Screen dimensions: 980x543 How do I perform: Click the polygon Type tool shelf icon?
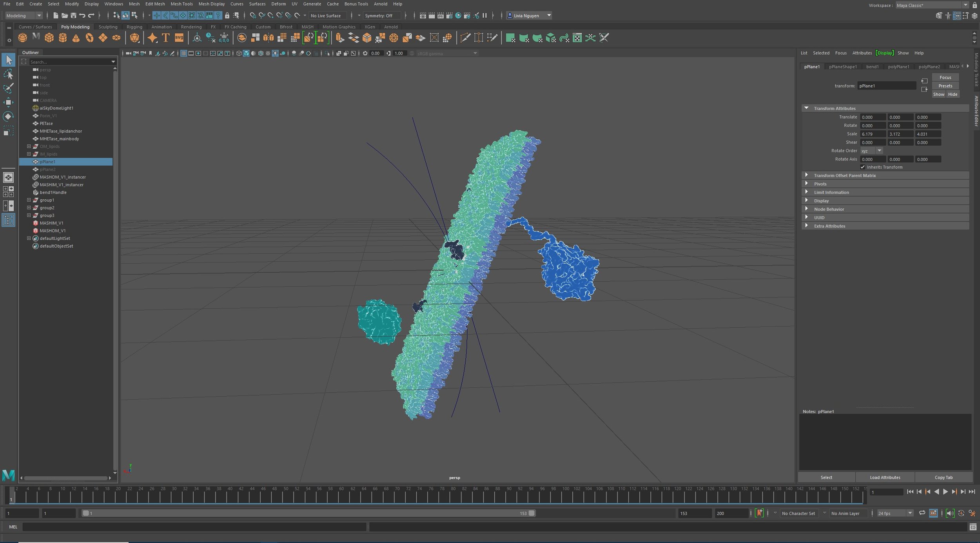tap(165, 38)
